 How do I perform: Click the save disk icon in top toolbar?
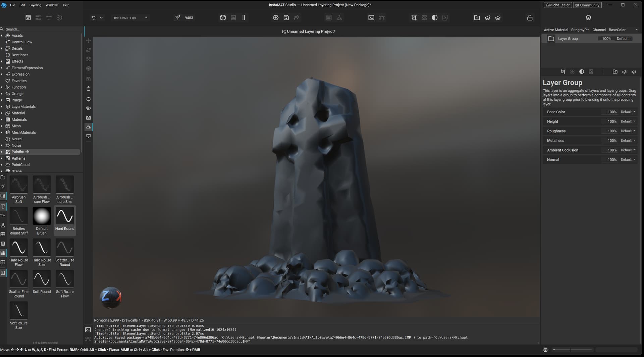(x=286, y=18)
